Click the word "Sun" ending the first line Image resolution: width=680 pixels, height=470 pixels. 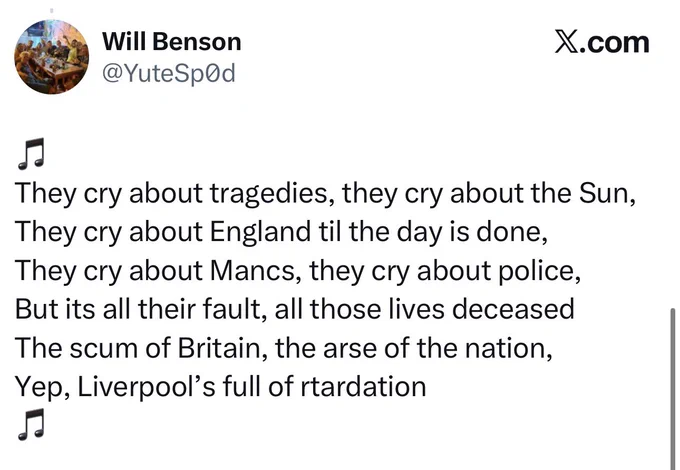tap(604, 193)
